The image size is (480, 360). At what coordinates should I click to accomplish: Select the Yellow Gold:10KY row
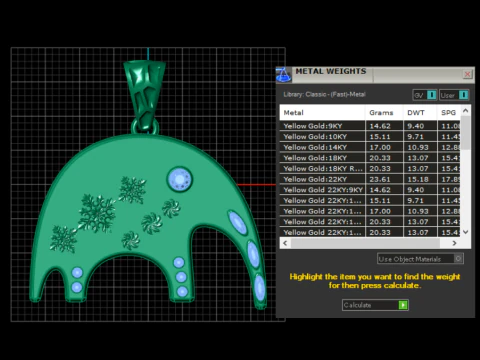[370, 137]
